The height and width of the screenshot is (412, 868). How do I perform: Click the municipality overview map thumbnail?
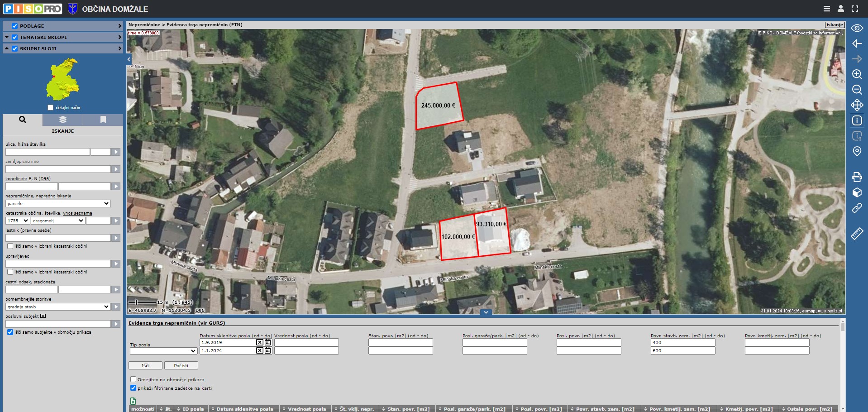[x=62, y=79]
